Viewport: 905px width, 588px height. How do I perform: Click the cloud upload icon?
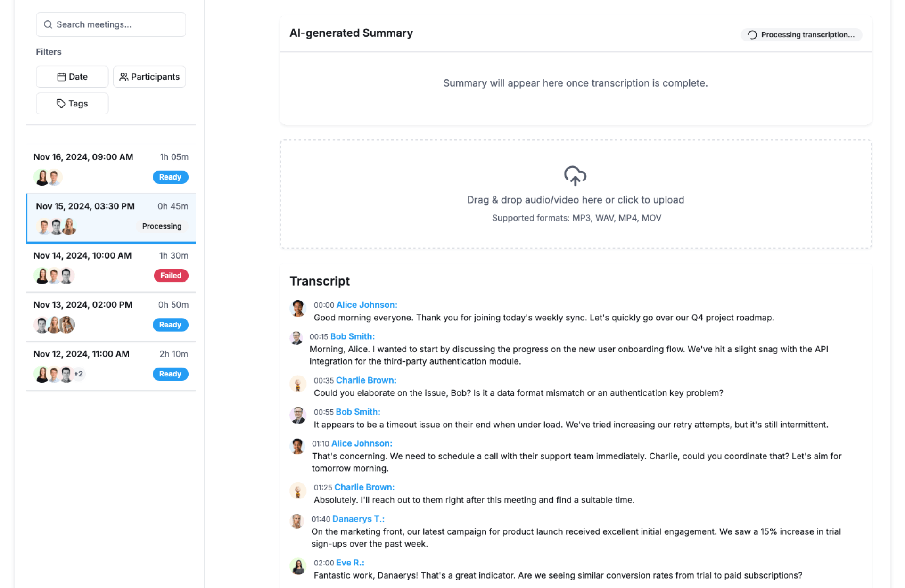[575, 176]
